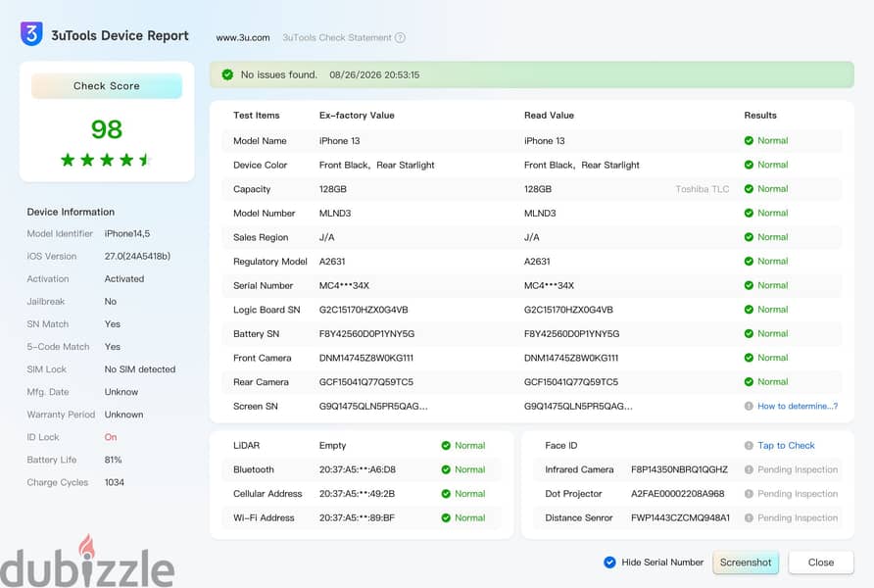This screenshot has width=874, height=588.
Task: Click the Warranty Period value Unknown
Action: click(123, 415)
